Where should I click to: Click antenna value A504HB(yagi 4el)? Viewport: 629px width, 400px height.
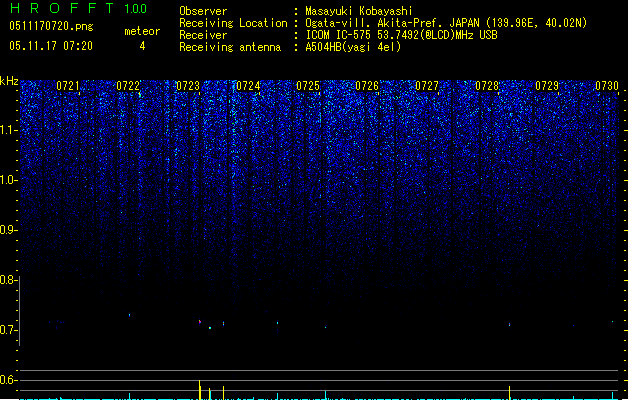tap(353, 47)
